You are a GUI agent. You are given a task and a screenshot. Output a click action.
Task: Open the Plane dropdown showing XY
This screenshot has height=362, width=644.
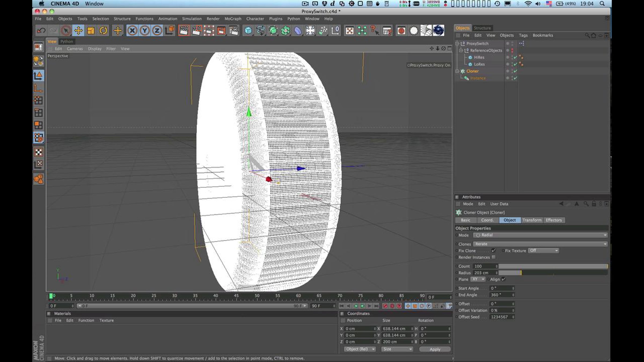point(478,279)
